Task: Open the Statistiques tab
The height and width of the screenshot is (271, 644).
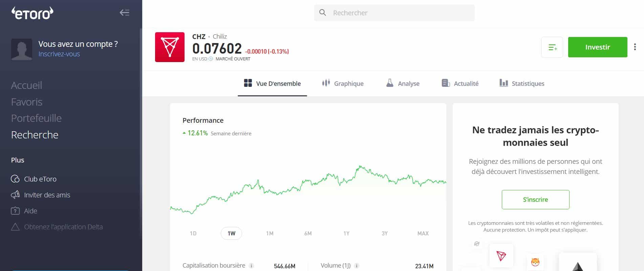Action: (x=522, y=83)
